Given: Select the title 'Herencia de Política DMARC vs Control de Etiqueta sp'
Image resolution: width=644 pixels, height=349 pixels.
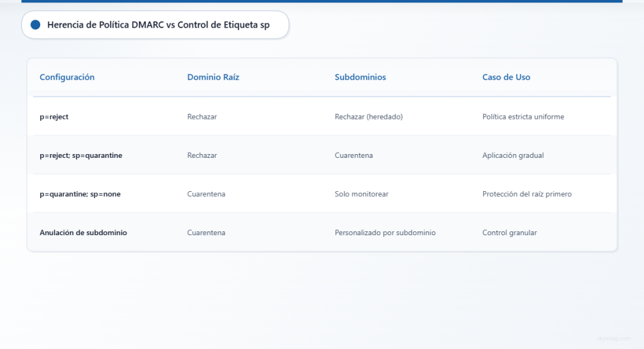Looking at the screenshot, I should (158, 25).
